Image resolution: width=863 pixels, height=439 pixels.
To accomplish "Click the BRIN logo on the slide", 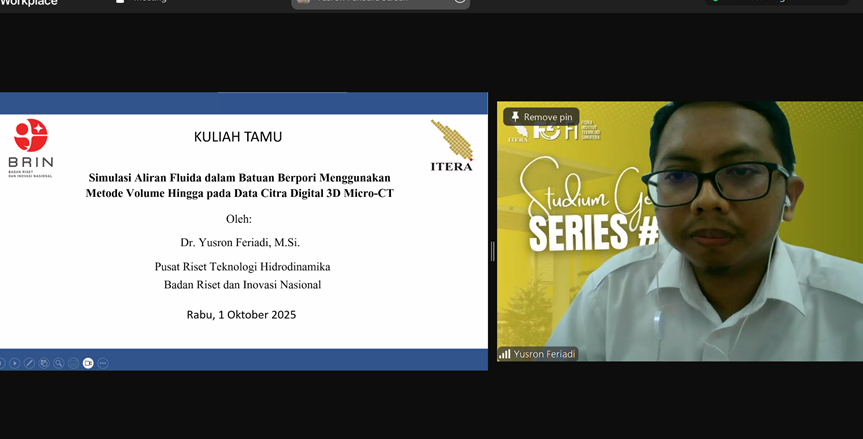I will (x=30, y=146).
